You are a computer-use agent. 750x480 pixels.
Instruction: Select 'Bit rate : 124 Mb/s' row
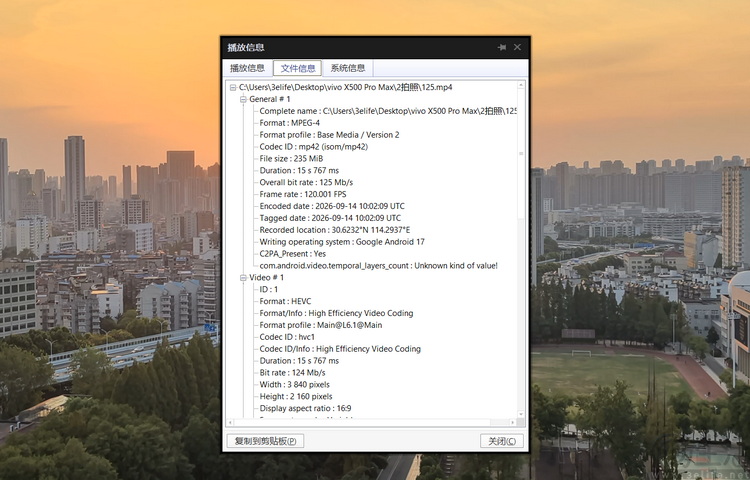(x=292, y=373)
